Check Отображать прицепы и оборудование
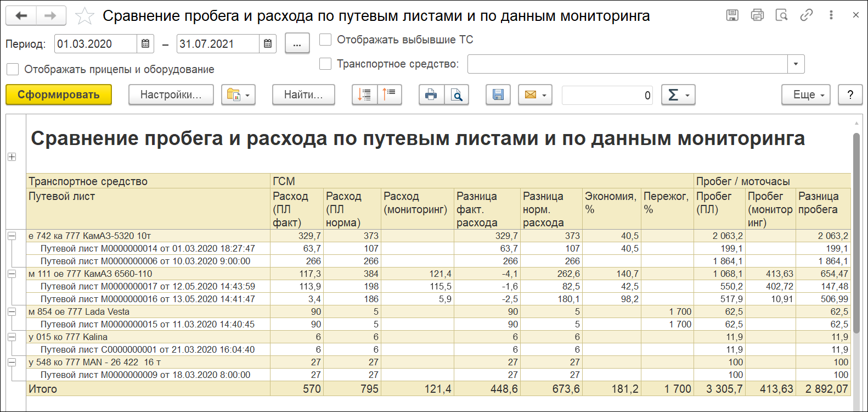Screen dimensions: 868x412 click(13, 69)
